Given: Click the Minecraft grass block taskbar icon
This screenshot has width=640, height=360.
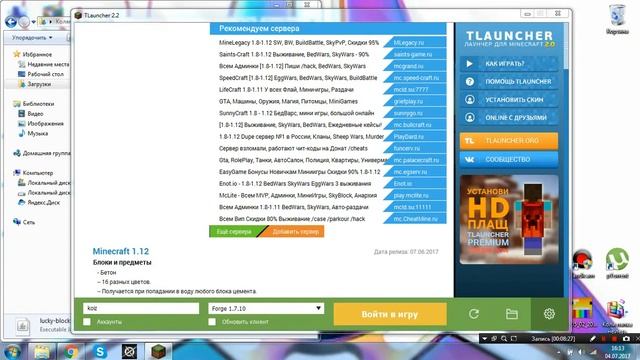Looking at the screenshot, I should [158, 351].
